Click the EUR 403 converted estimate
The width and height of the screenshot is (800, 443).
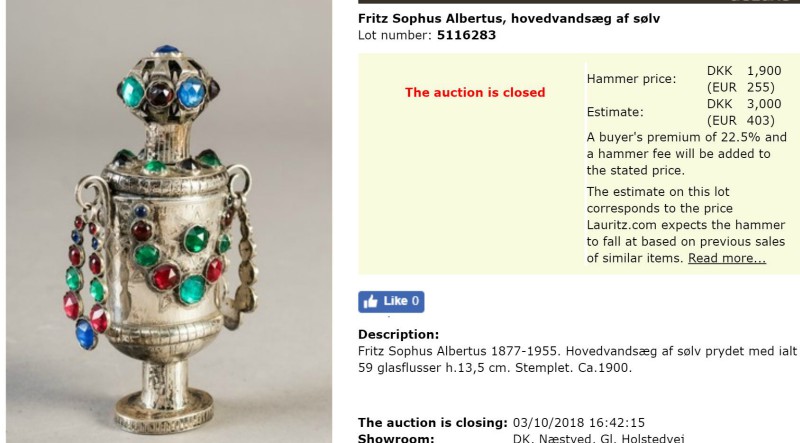coord(741,120)
